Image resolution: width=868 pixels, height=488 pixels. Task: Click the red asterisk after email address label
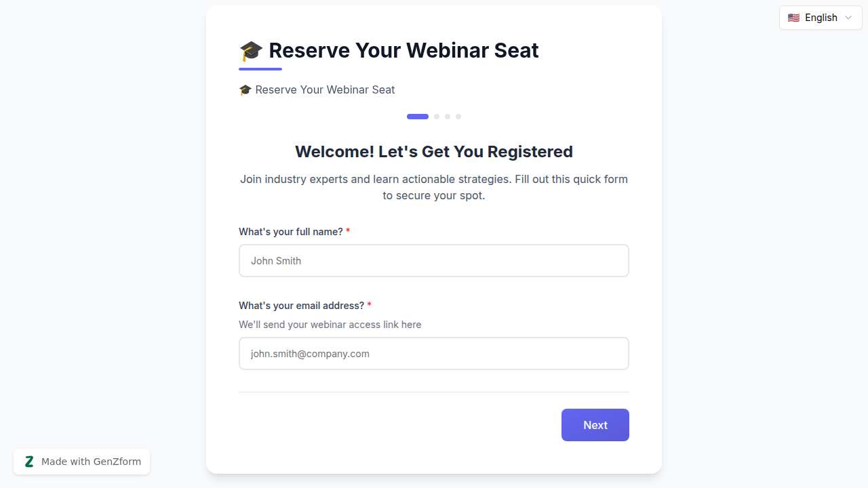369,305
